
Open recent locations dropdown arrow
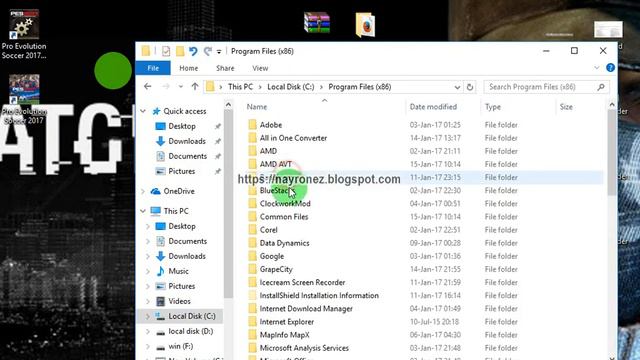pos(180,87)
